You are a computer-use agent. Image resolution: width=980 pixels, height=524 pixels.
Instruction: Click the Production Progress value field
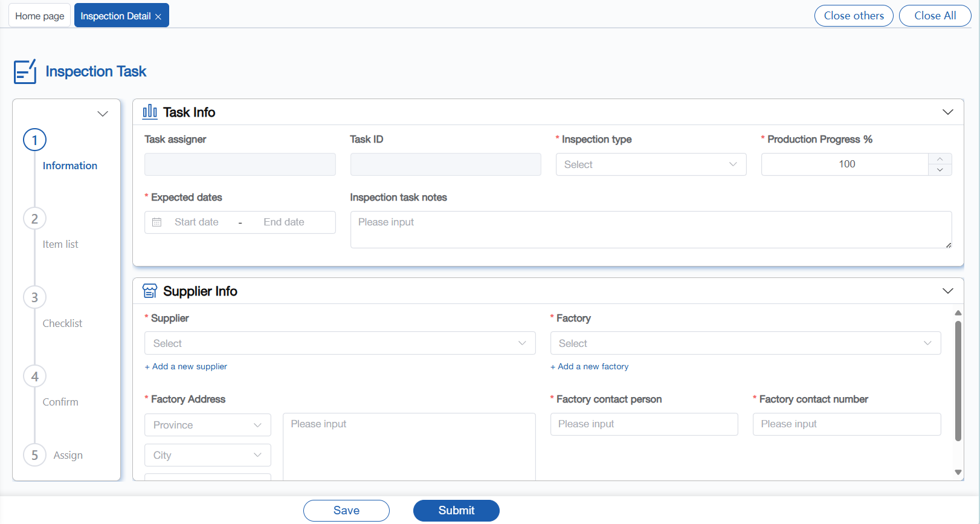click(x=845, y=164)
